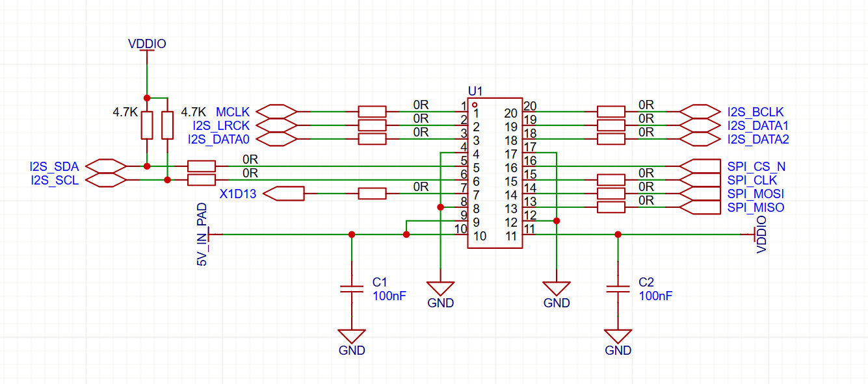The height and width of the screenshot is (384, 868).
Task: Select the C2 capacitor symbol
Action: pyautogui.click(x=618, y=288)
